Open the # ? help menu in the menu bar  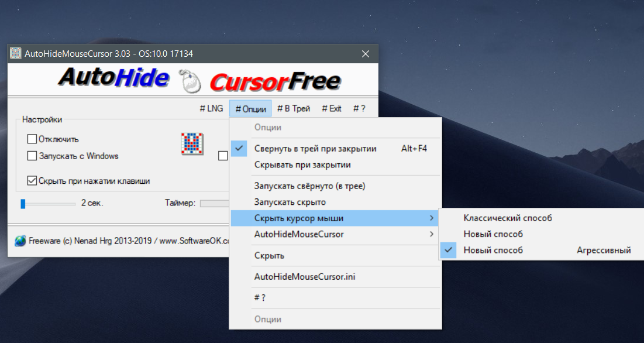point(359,108)
